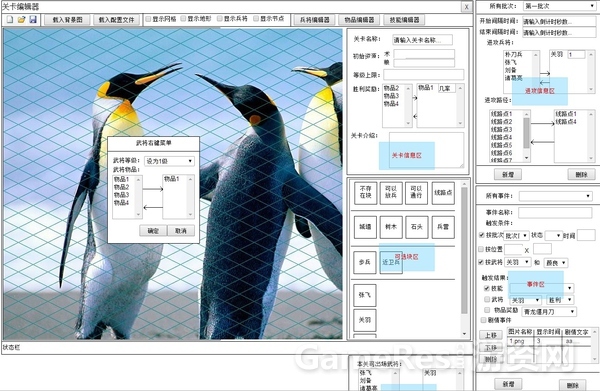Screen dimensions: 600x391
Task: Open the 青龙偃月刀 item reward dropdown
Action: point(549,311)
